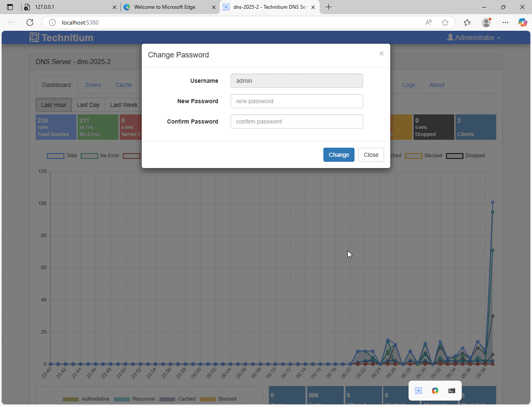This screenshot has width=532, height=406.
Task: Switch to the Zones tab
Action: (x=93, y=85)
